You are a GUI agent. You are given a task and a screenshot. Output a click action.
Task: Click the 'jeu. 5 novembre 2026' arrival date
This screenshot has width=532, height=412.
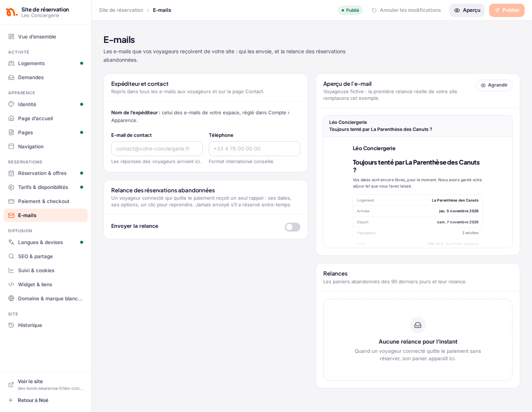(459, 211)
